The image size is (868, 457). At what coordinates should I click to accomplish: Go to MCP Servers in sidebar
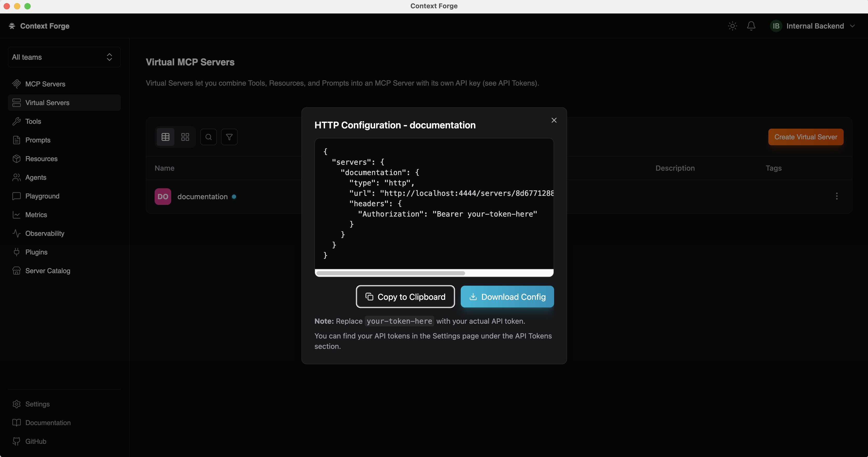click(x=45, y=84)
